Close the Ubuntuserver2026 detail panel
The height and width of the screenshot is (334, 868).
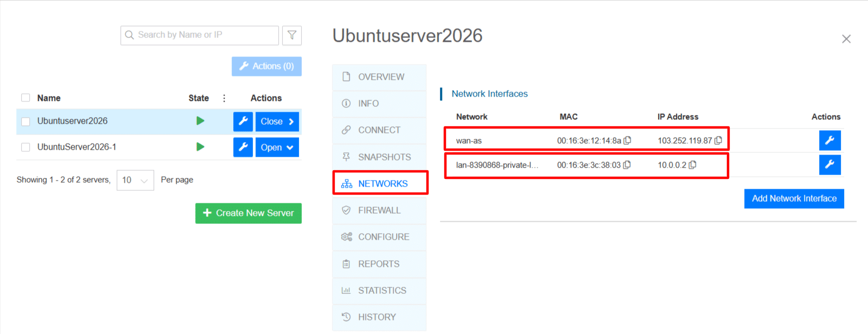(846, 39)
